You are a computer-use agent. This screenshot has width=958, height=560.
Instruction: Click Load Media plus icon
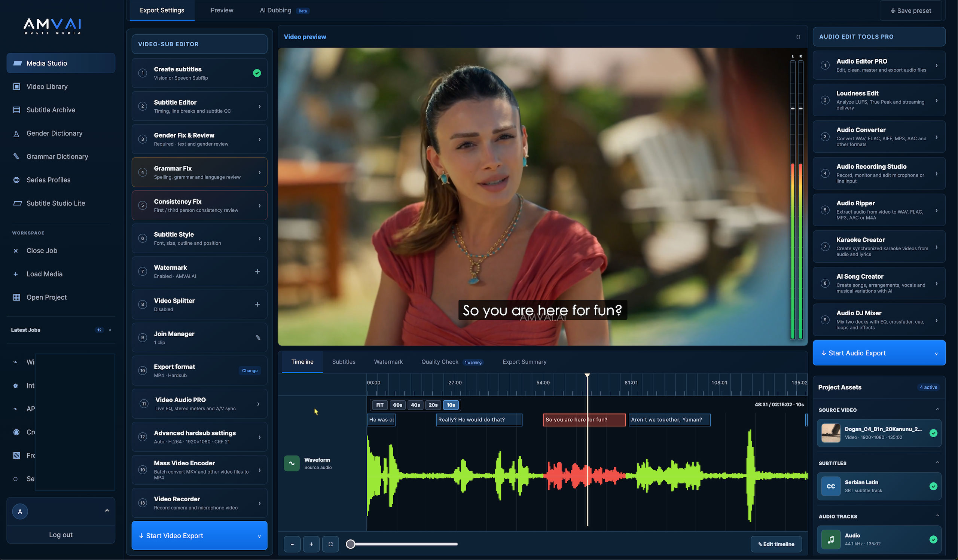pos(16,274)
